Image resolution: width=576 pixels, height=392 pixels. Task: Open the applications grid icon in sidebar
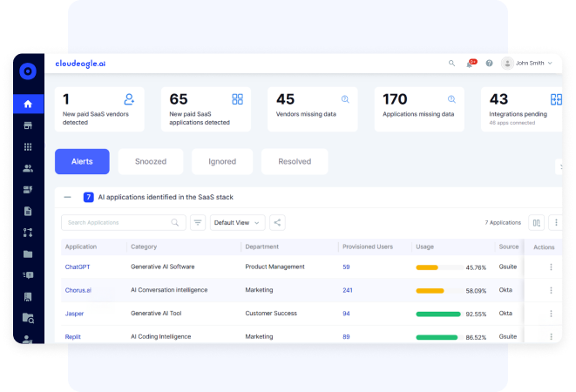click(x=28, y=147)
